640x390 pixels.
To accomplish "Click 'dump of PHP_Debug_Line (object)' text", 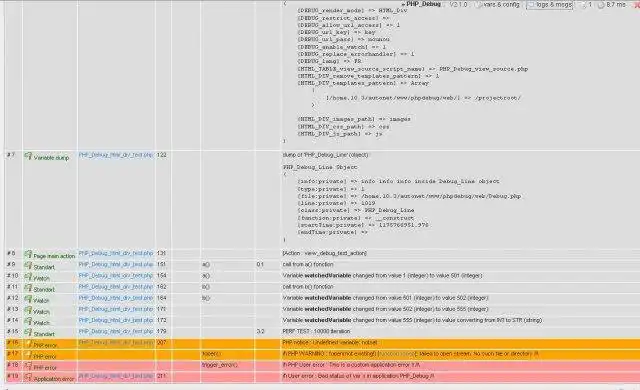I will point(325,155).
